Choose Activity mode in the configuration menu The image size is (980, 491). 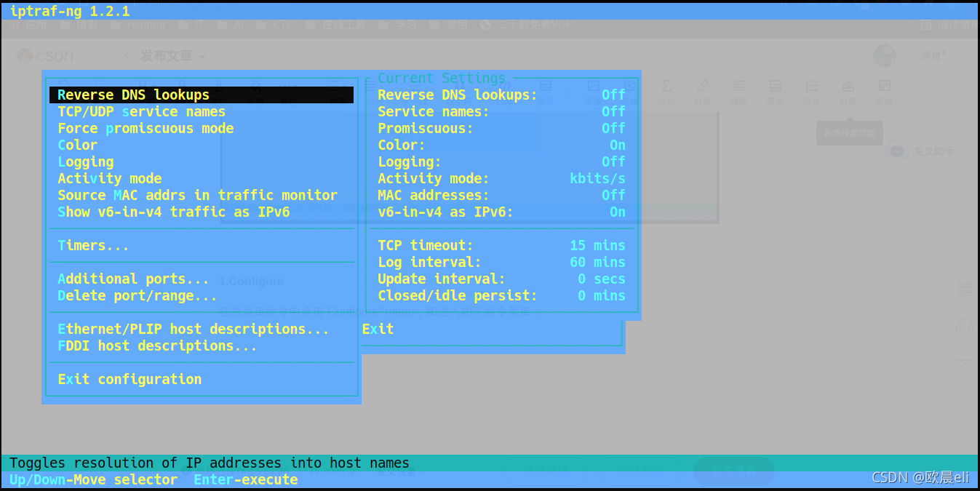(x=109, y=178)
